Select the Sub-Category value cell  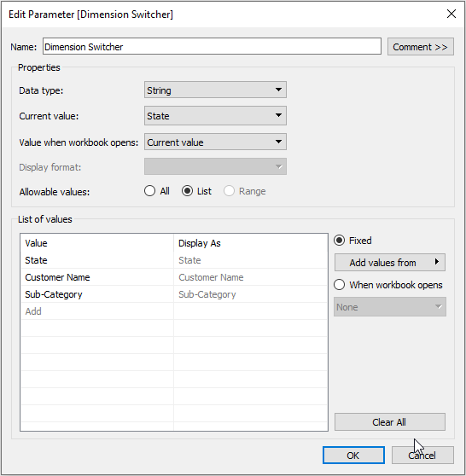(97, 294)
